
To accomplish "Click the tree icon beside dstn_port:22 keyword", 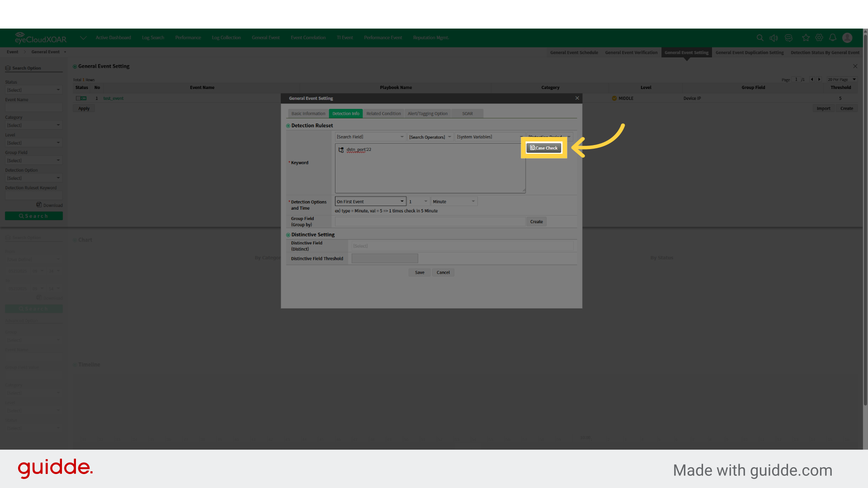I will pos(341,150).
